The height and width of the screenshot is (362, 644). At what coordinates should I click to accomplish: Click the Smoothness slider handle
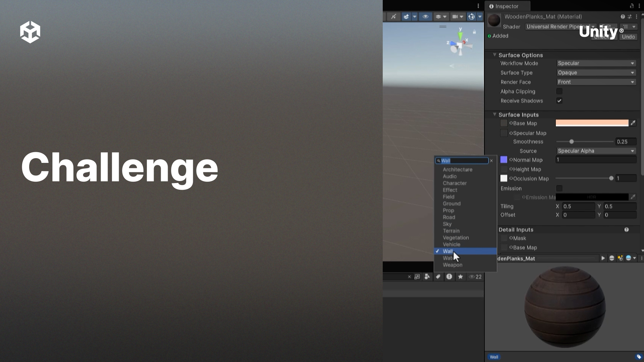point(572,141)
